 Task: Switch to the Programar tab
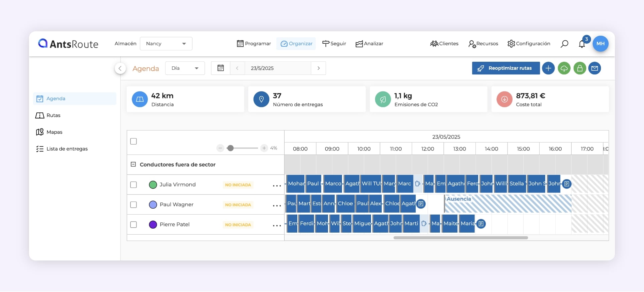(254, 44)
